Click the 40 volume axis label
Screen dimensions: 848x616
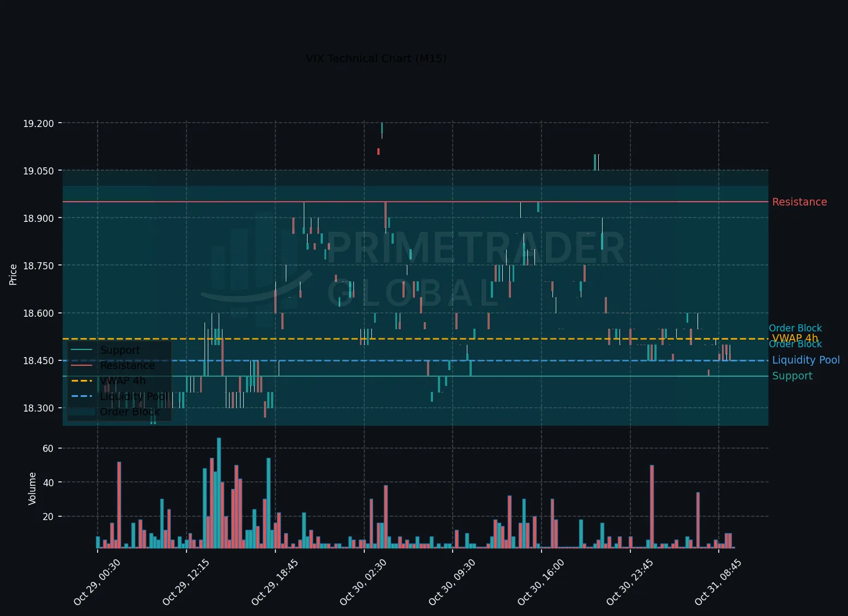point(48,483)
